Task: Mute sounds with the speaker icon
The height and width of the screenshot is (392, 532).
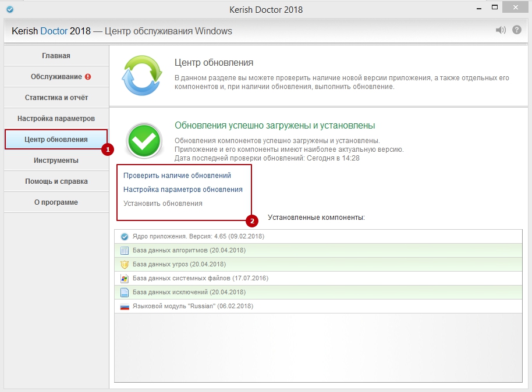Action: (501, 30)
